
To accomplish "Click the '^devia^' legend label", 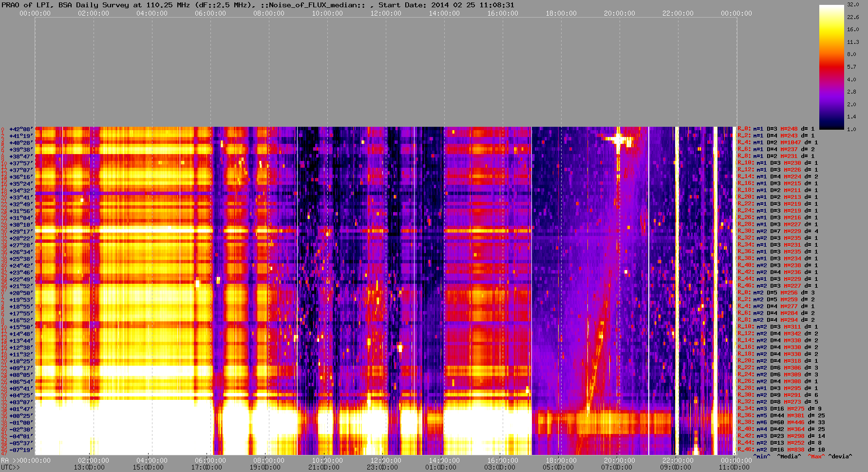I will point(840,456).
